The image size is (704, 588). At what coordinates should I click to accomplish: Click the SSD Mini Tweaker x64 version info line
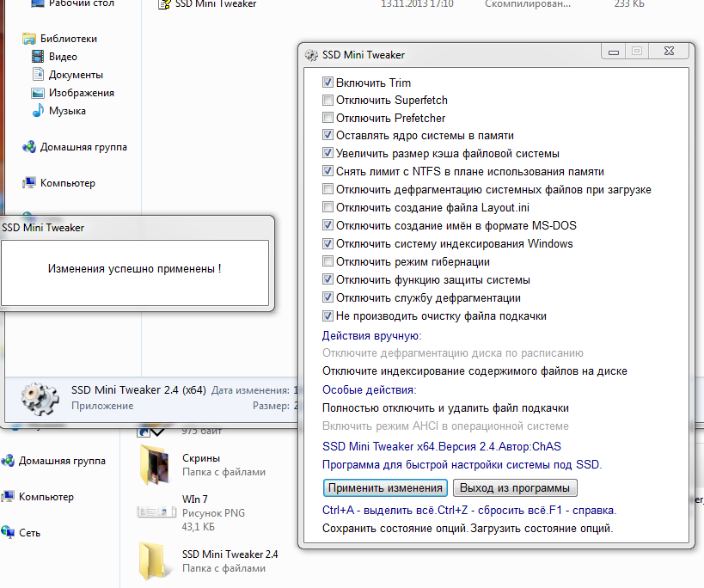(442, 447)
